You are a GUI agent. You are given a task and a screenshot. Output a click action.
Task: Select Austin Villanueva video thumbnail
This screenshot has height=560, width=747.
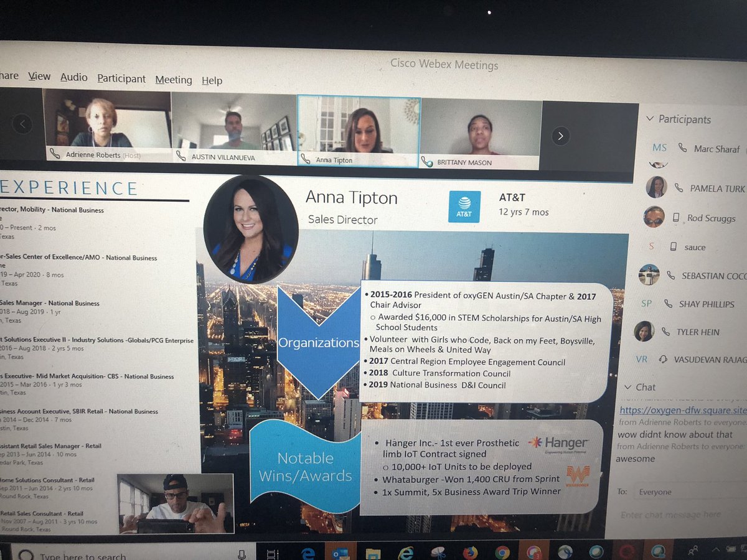point(233,128)
